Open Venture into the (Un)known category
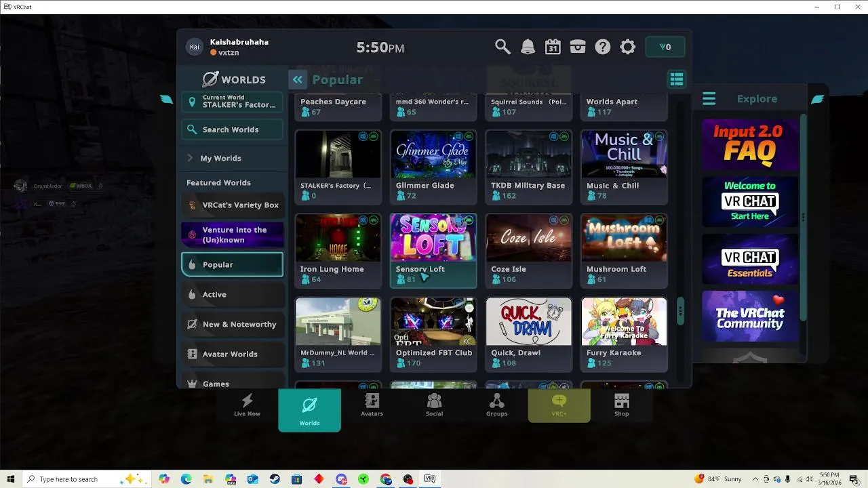 click(233, 235)
